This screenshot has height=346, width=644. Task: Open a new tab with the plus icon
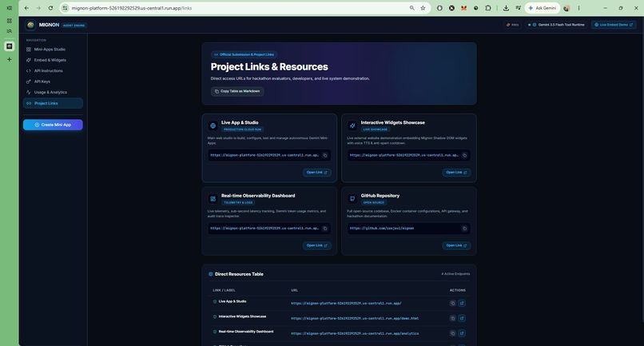[10, 60]
